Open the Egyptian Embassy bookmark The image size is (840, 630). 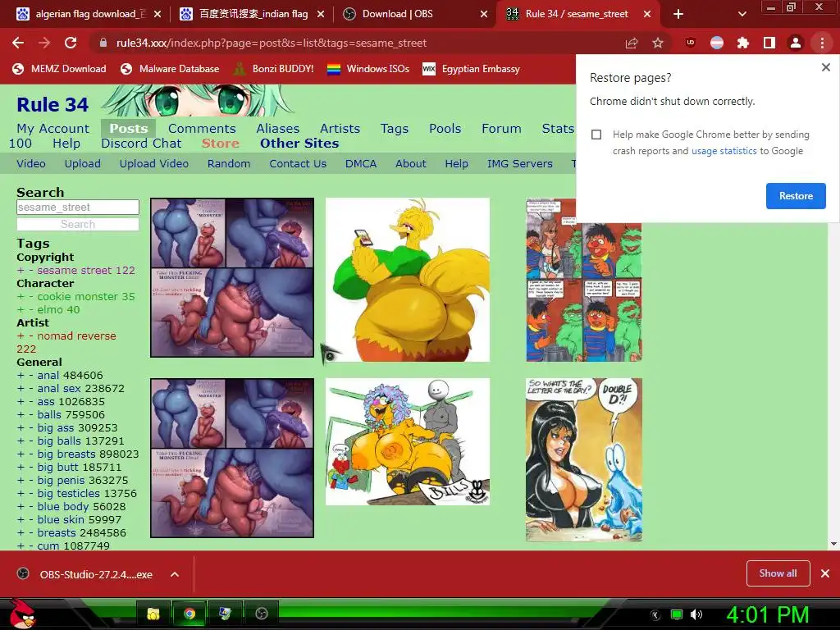tap(472, 69)
